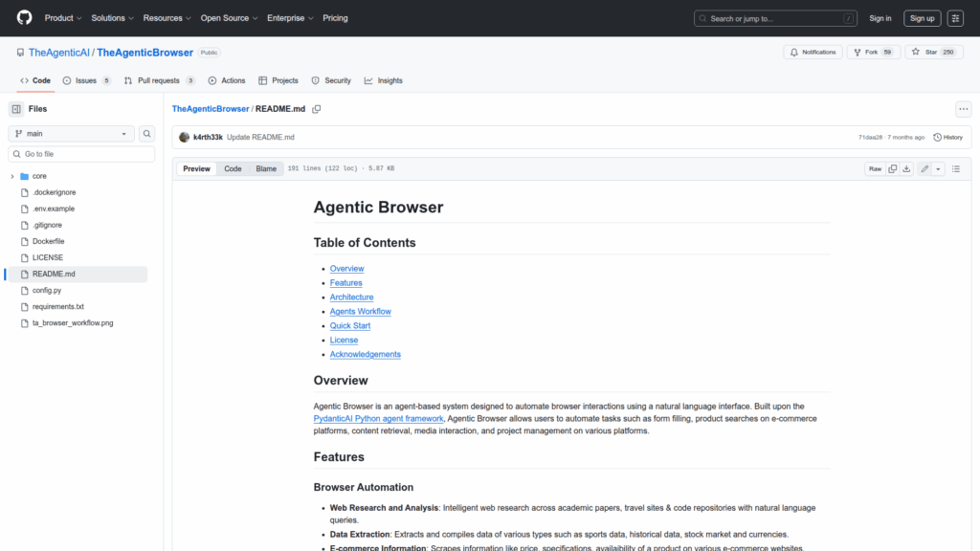This screenshot has height=551, width=980.
Task: Open TheAgenticBrowser repository title link
Action: tap(145, 53)
